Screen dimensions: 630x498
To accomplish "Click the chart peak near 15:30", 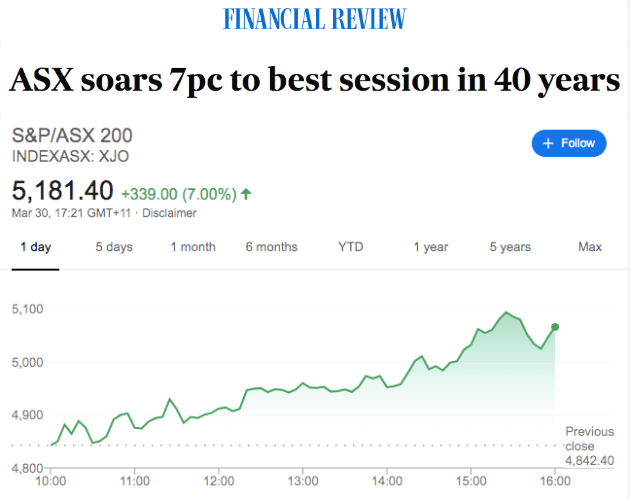I will (x=506, y=312).
